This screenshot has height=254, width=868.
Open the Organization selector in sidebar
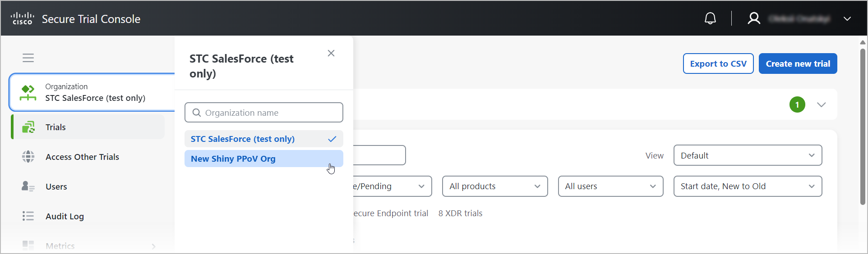point(92,92)
